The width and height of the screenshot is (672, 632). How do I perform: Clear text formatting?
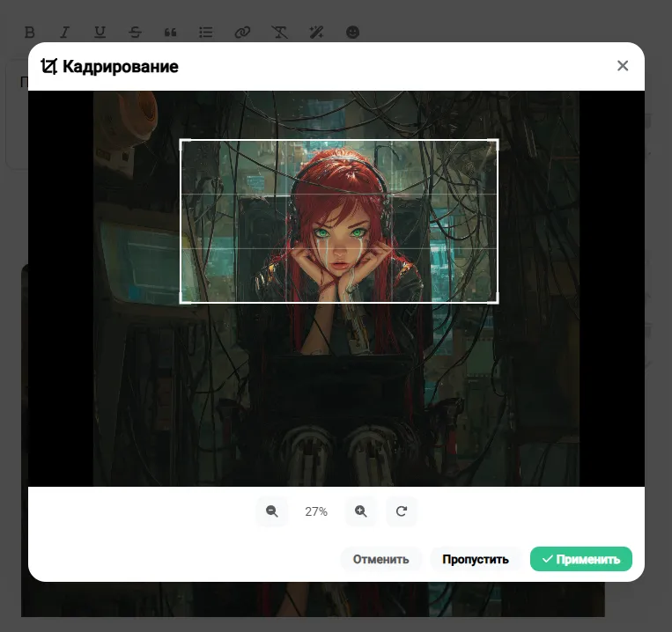[279, 32]
